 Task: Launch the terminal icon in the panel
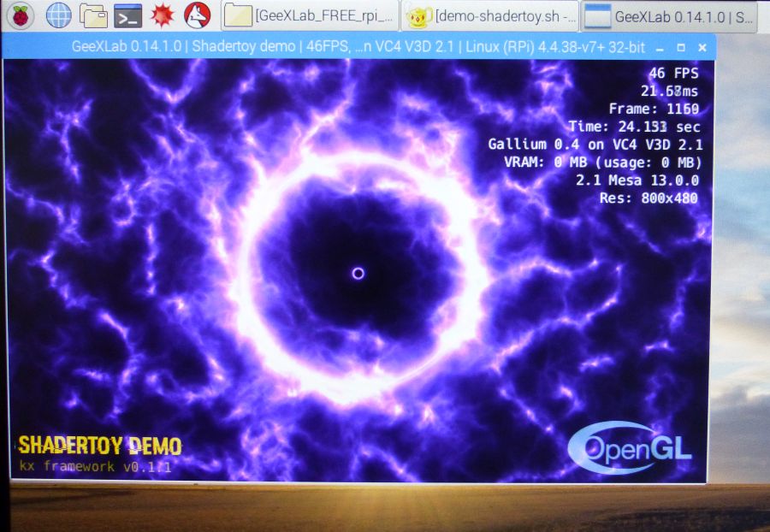[x=127, y=15]
